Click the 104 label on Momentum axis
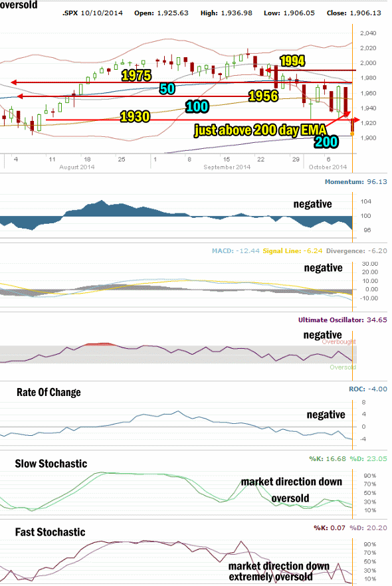392x586 pixels. click(x=366, y=201)
